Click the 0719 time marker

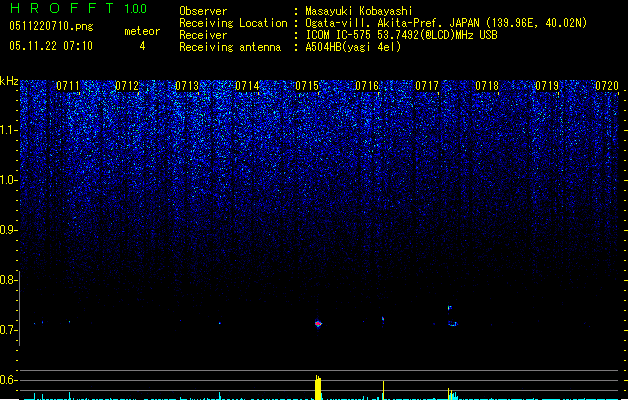click(x=547, y=86)
